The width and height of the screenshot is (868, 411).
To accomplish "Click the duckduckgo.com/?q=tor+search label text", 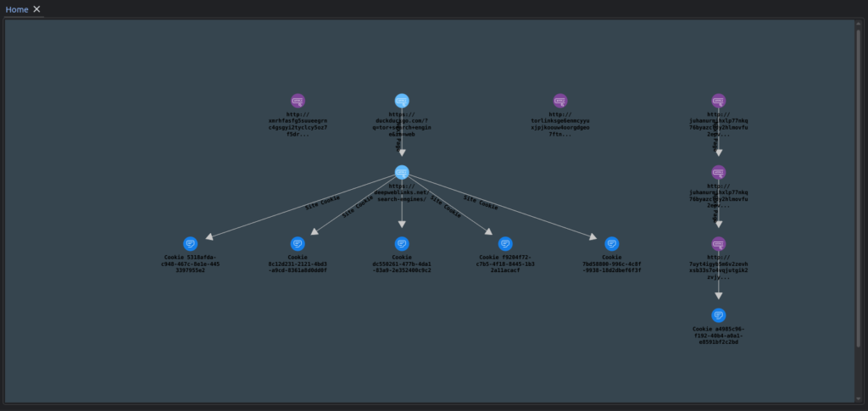I will click(x=402, y=125).
